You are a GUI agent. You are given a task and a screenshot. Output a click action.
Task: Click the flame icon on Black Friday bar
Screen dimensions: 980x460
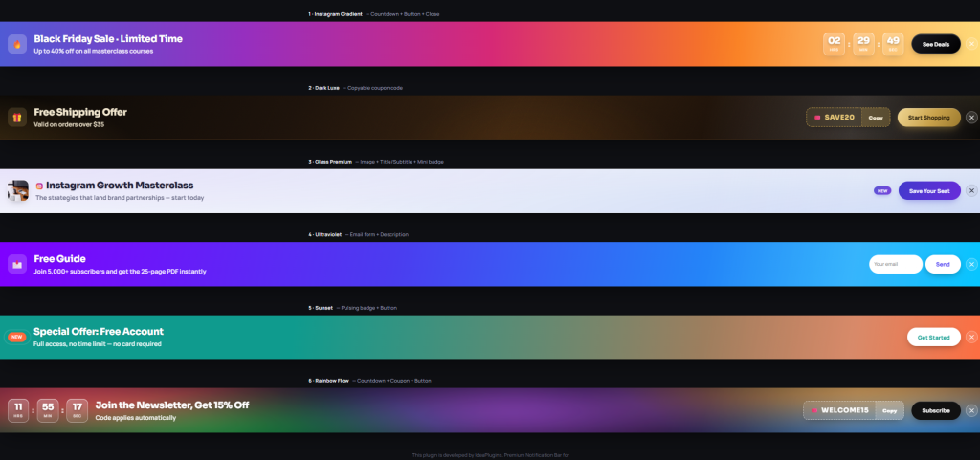(x=17, y=44)
